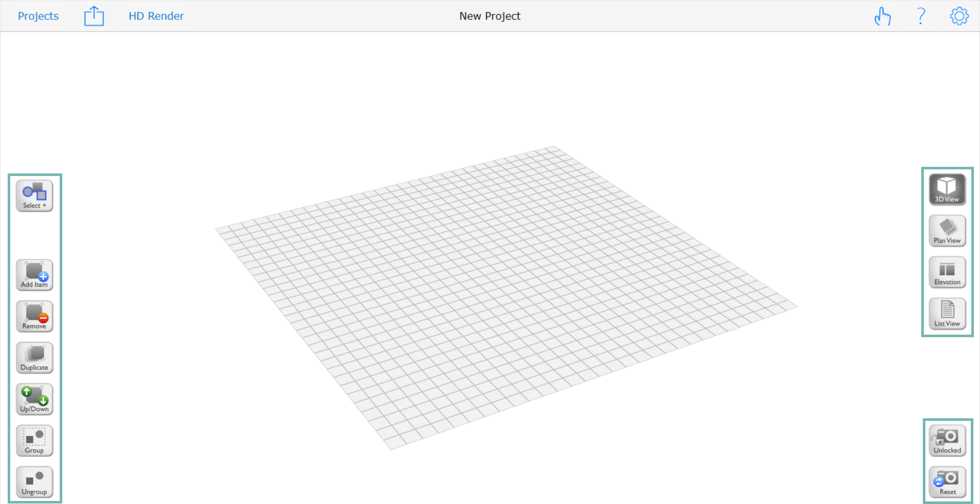Open the List View
The image size is (980, 504).
coord(947,314)
